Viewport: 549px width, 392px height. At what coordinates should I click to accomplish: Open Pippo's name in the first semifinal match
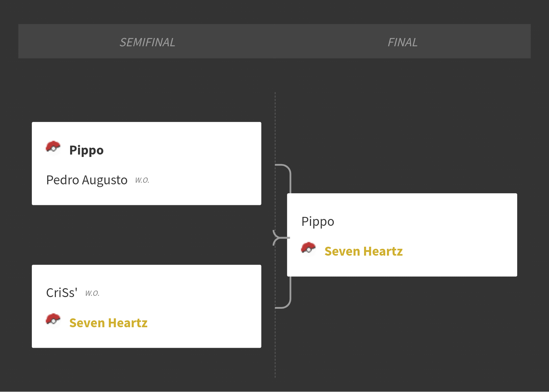tap(86, 150)
